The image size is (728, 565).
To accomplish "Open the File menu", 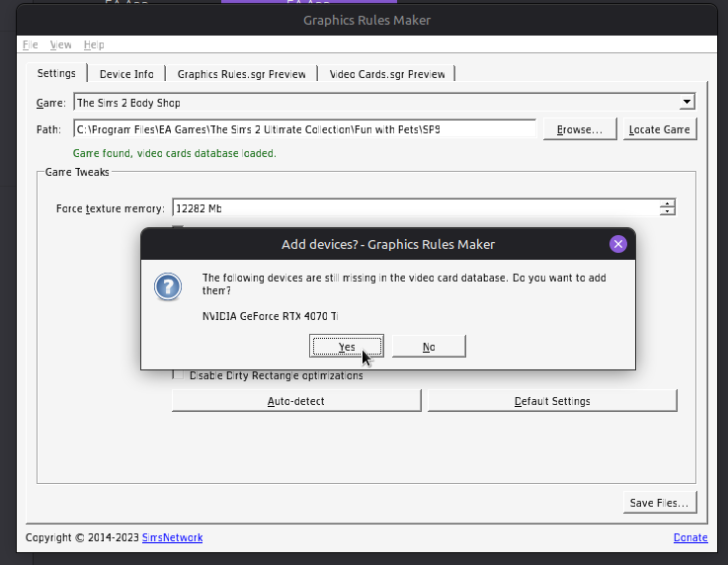I will click(31, 44).
